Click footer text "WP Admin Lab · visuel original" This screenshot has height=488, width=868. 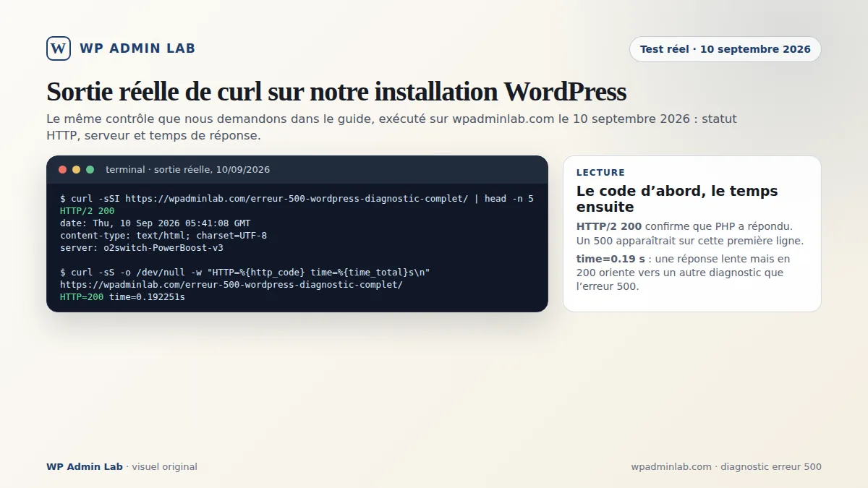point(122,467)
